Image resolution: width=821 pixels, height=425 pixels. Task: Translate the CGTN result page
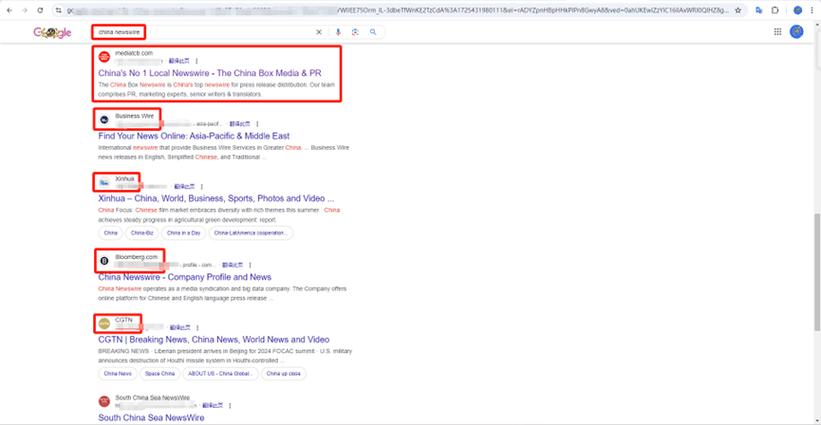click(x=180, y=328)
